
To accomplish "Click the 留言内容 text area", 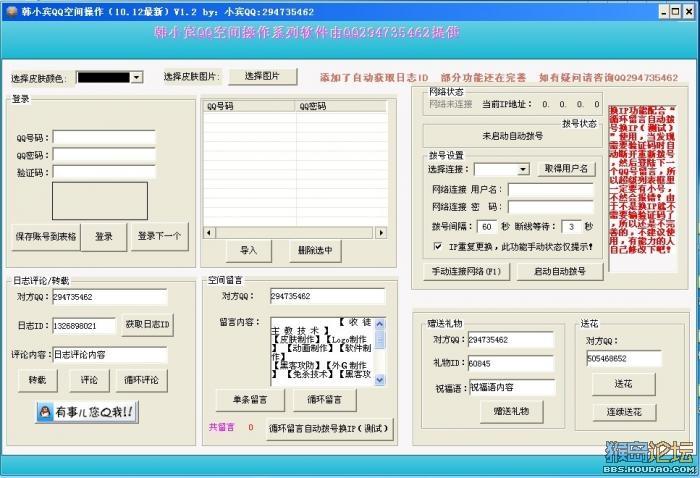I will (322, 352).
